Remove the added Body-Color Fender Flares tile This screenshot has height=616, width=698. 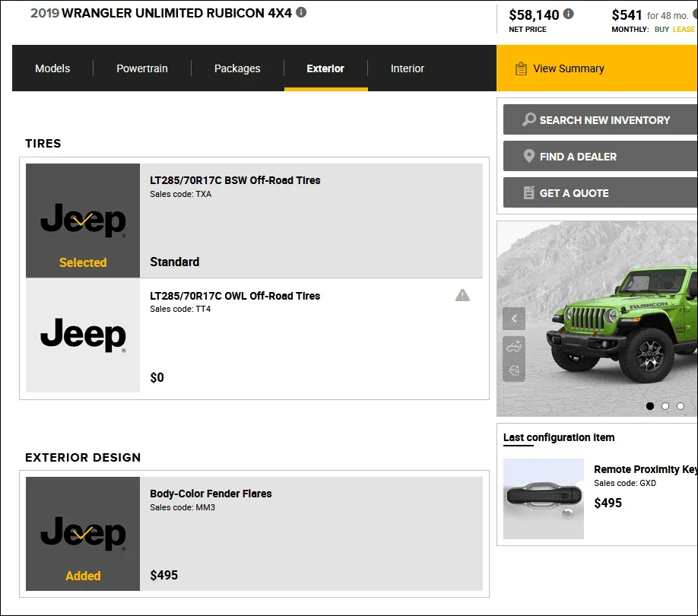pos(83,534)
